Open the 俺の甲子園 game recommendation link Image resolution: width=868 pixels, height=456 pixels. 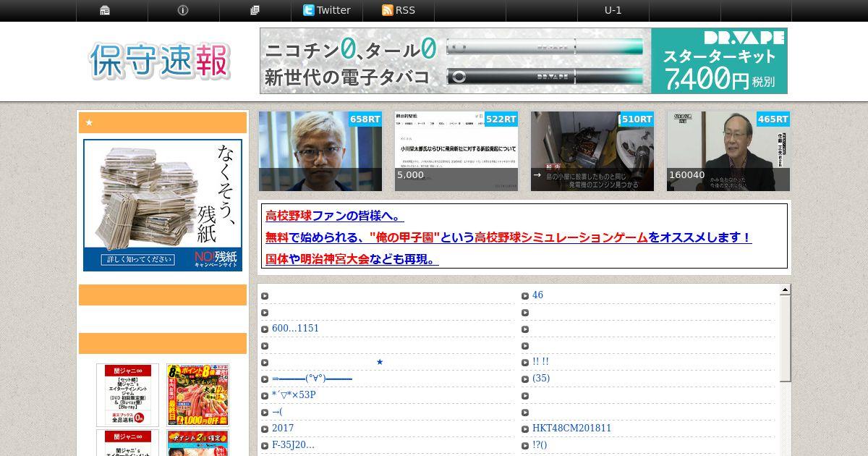pos(509,237)
